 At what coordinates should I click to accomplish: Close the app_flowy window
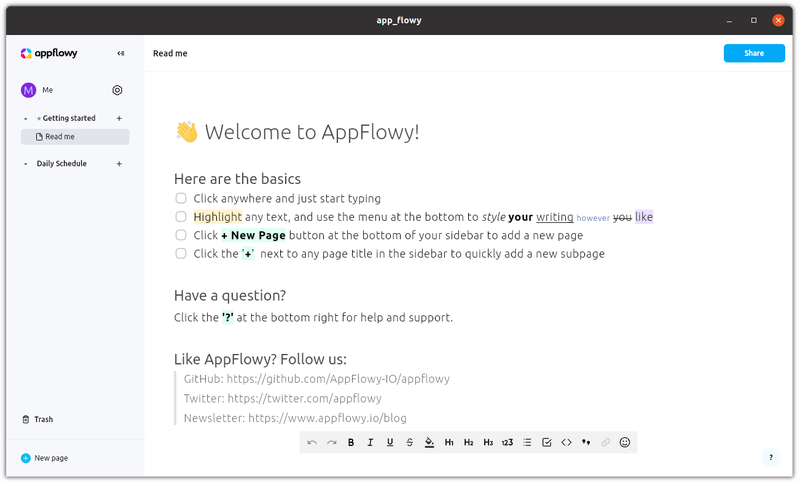(778, 20)
